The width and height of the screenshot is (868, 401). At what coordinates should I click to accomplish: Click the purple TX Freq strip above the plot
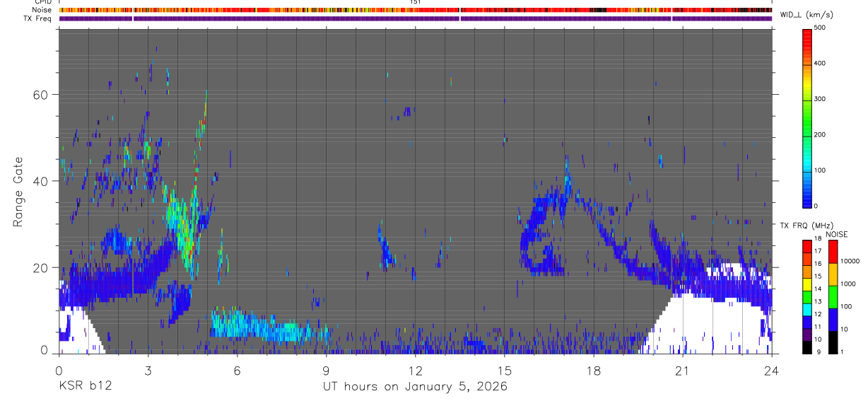pyautogui.click(x=415, y=18)
